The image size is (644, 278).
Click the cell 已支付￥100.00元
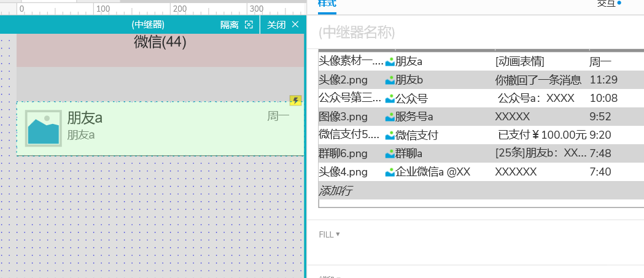click(542, 134)
